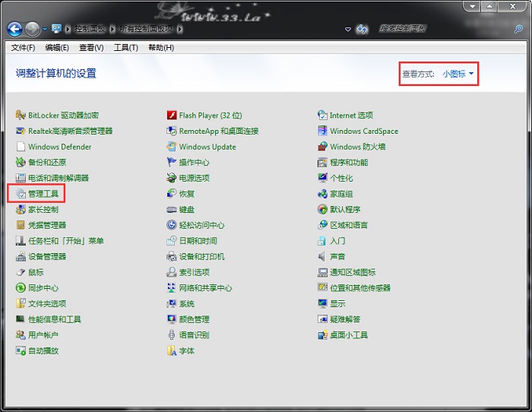
Task: Open the 工具(T) menu
Action: point(125,47)
